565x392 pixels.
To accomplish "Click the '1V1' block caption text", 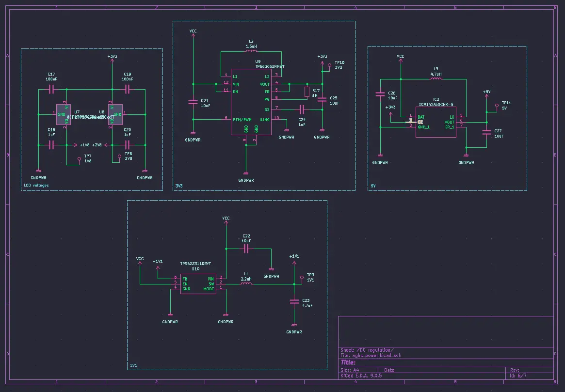I will 133,365.
